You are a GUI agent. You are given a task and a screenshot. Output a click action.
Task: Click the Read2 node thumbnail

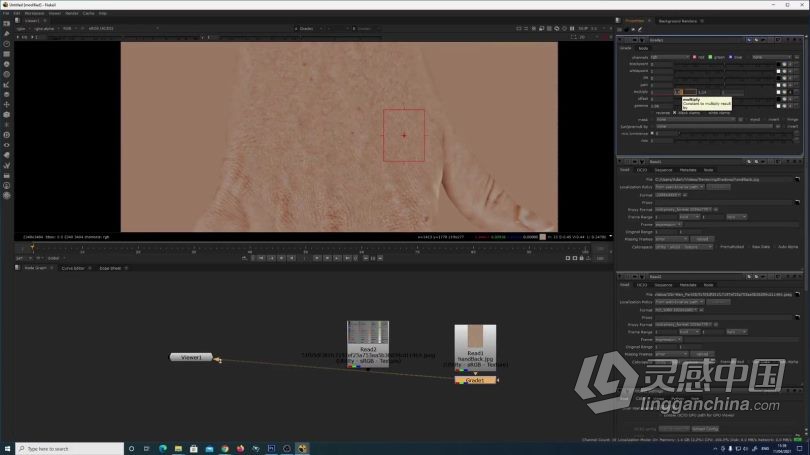368,333
